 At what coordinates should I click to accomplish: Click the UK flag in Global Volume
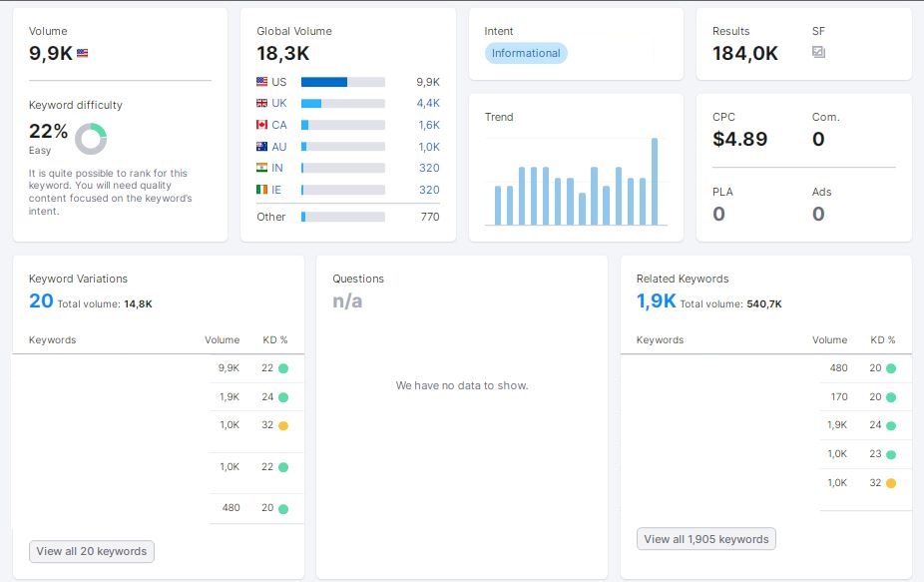pyautogui.click(x=261, y=103)
